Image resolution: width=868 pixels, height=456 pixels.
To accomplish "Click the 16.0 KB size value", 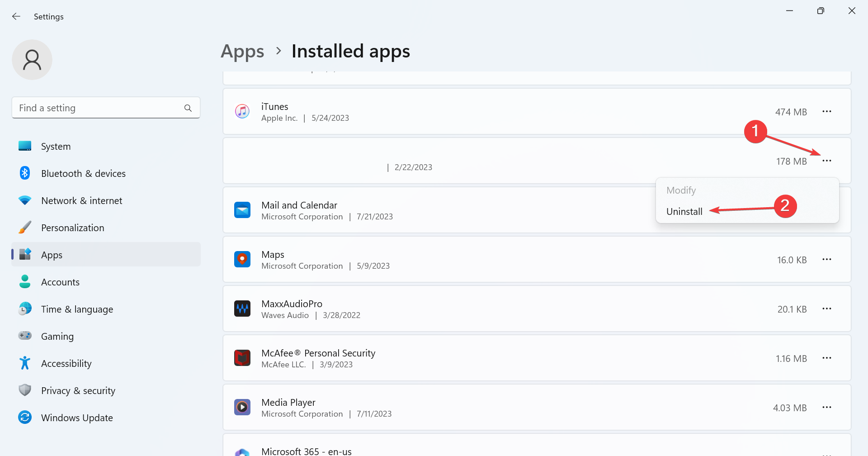I will point(792,260).
